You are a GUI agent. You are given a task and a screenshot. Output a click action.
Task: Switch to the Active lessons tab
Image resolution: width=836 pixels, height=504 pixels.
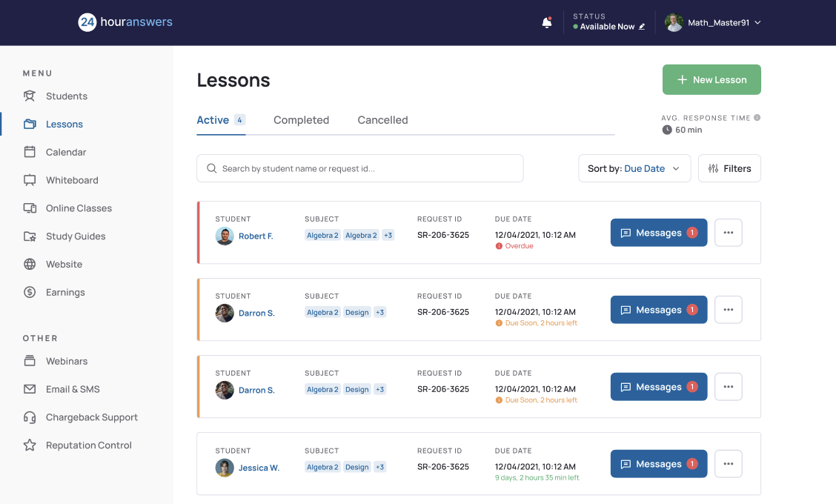221,120
